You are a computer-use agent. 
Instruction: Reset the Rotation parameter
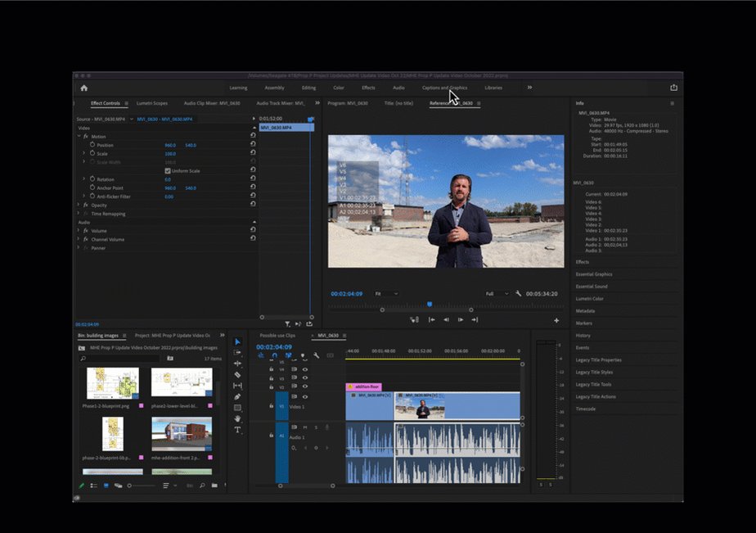point(253,178)
